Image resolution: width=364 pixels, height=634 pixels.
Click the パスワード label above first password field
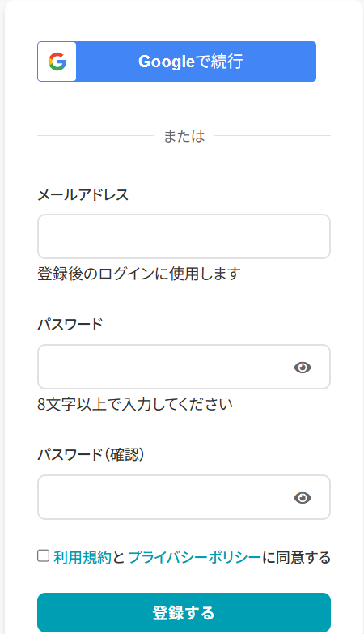[x=70, y=324]
